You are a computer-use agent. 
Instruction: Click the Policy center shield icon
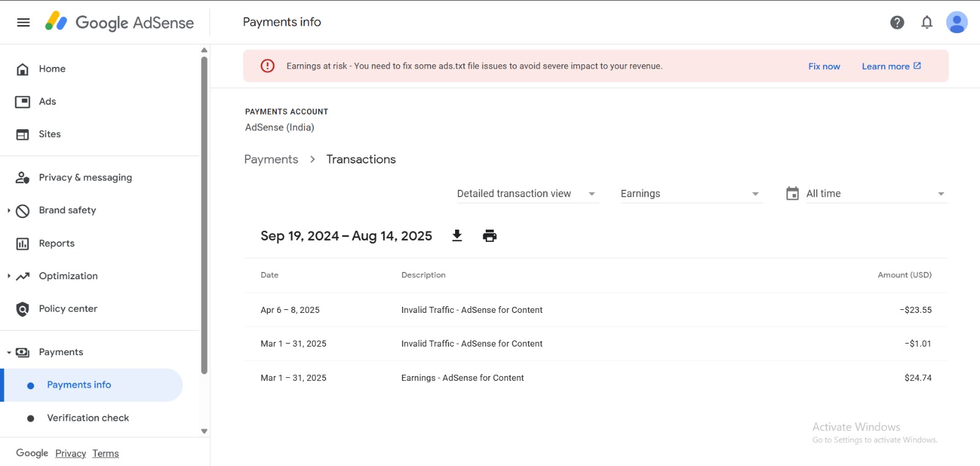[23, 309]
